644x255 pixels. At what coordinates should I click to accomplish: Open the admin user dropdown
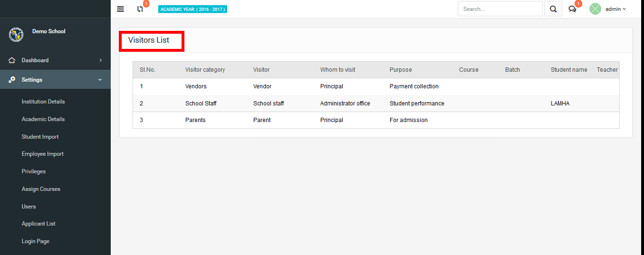point(615,9)
